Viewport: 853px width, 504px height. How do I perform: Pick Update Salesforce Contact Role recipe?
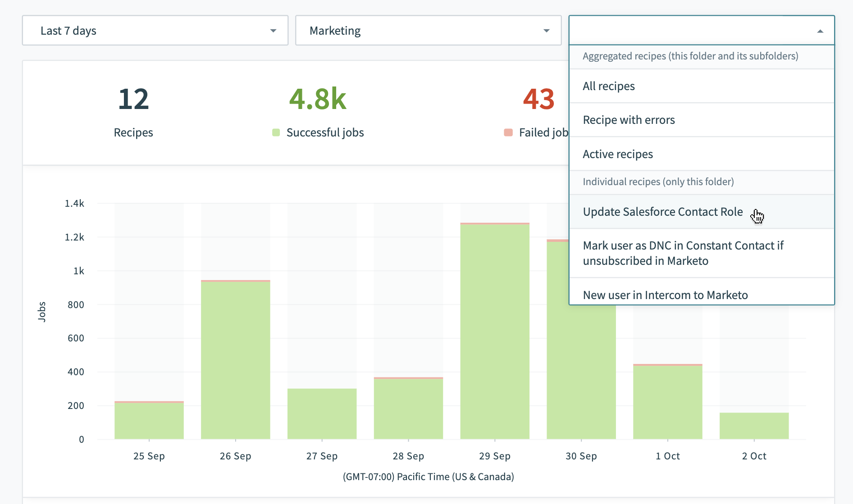662,212
